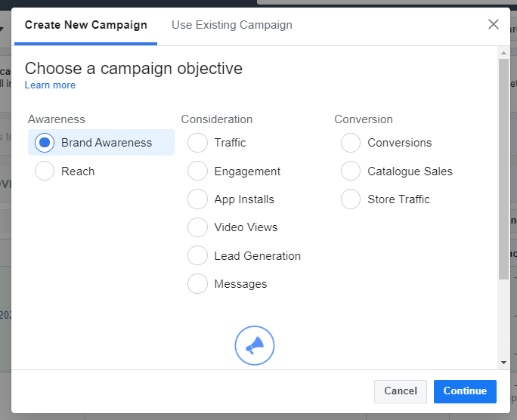Screen dimensions: 517x420
Task: Select the Traffic objective
Action: coord(197,143)
